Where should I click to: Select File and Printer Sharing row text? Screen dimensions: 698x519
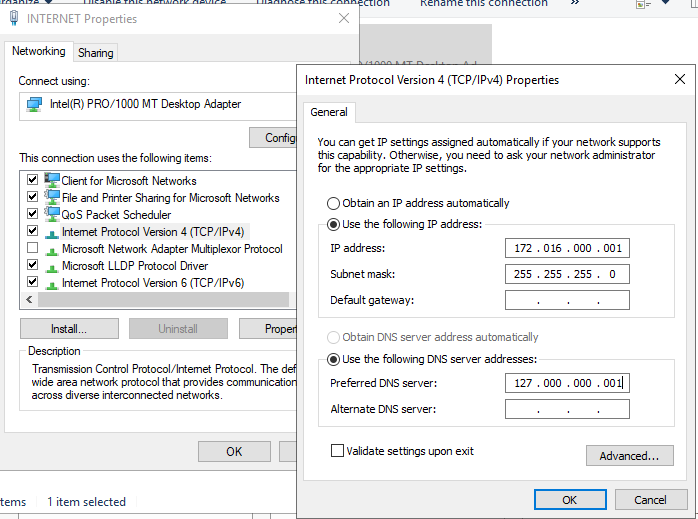pos(171,198)
